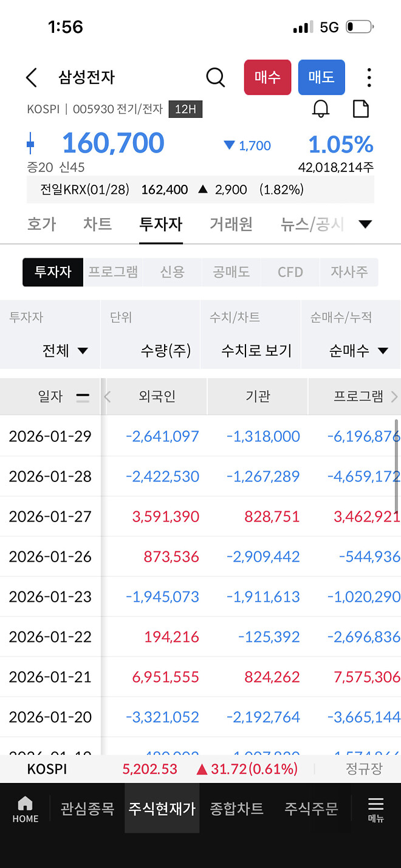Toggle to 프로그램 investor view
This screenshot has width=401, height=868.
pos(113,272)
